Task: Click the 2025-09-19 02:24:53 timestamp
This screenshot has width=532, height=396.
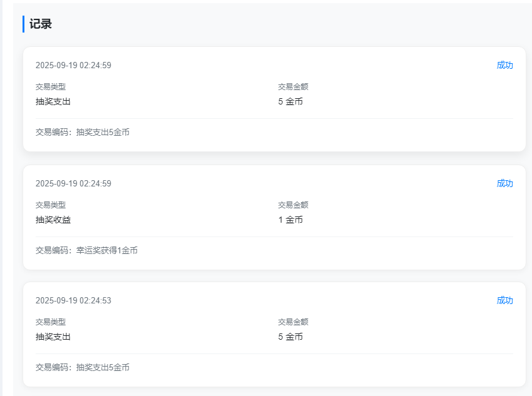Action: [73, 300]
